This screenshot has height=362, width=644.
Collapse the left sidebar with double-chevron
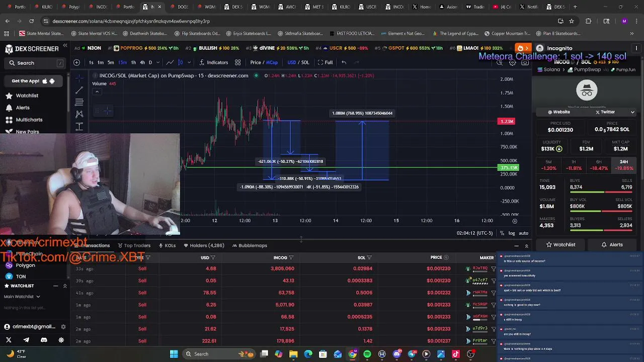[65, 46]
